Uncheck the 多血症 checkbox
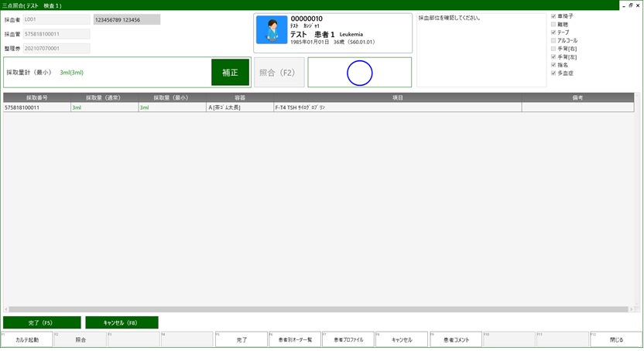Screen dimensions: 644x351 (553, 73)
